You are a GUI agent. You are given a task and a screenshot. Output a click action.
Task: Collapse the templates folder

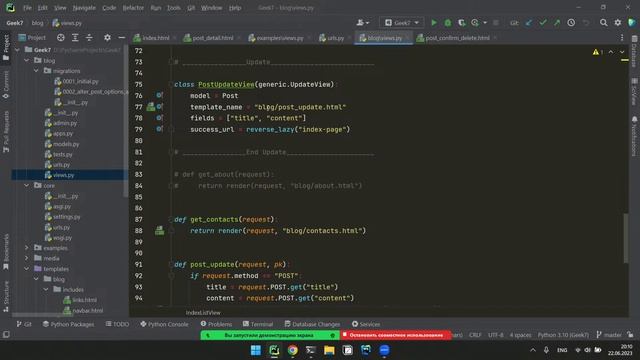pyautogui.click(x=27, y=269)
